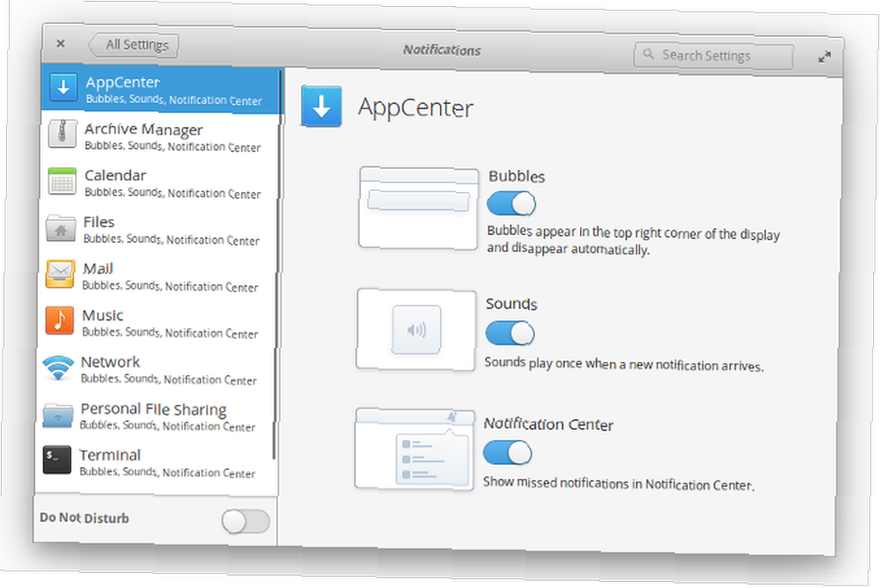
Task: Disable the Notification Center switch
Action: pos(508,452)
